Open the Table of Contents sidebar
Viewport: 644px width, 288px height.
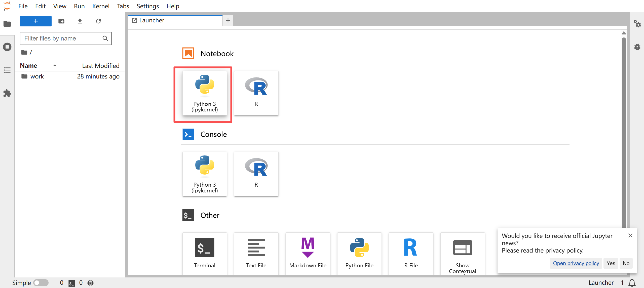pyautogui.click(x=7, y=70)
